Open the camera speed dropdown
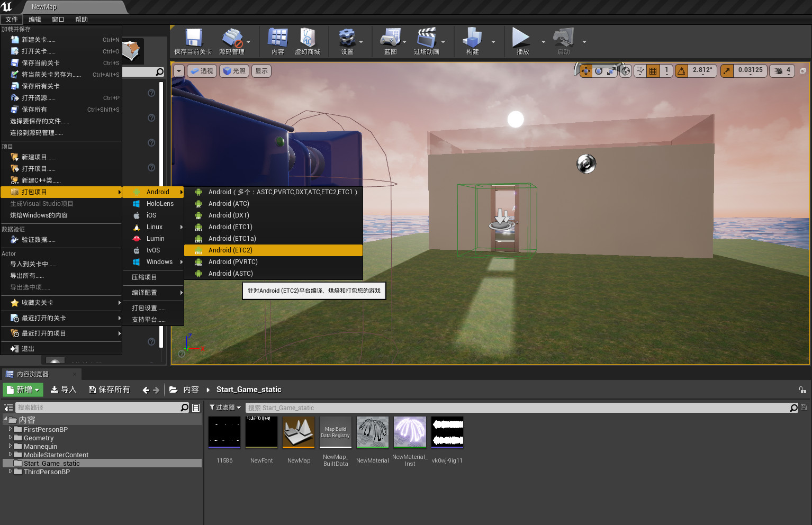The image size is (812, 525). pos(782,71)
